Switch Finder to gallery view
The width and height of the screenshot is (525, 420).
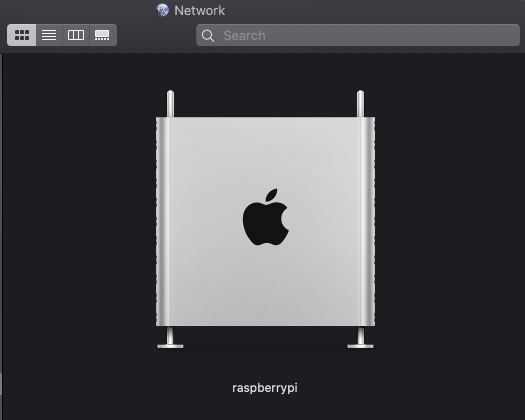tap(103, 35)
